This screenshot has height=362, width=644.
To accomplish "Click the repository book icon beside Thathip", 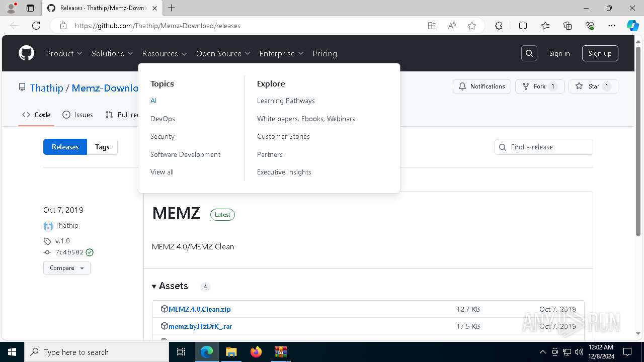I will tap(22, 87).
